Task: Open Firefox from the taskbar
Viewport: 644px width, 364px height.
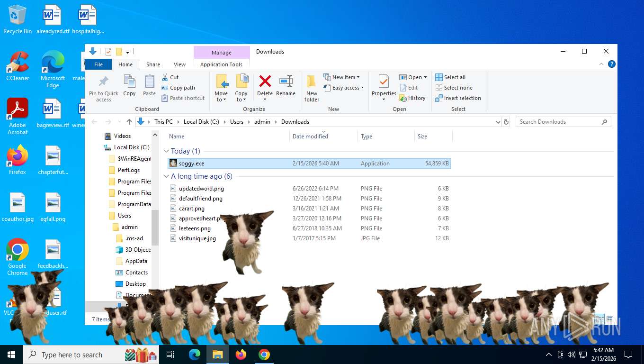Action: click(241, 355)
